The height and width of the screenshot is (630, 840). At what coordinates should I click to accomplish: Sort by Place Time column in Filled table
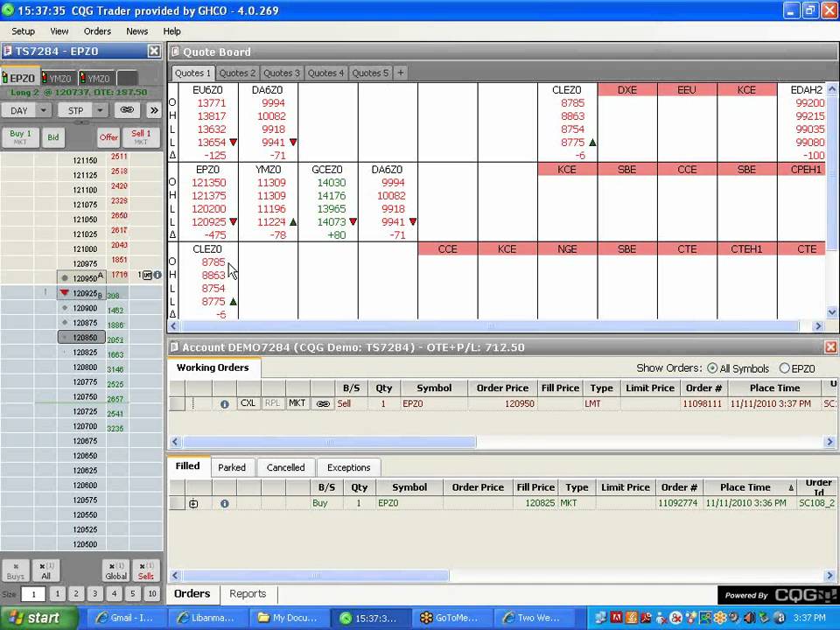point(750,487)
